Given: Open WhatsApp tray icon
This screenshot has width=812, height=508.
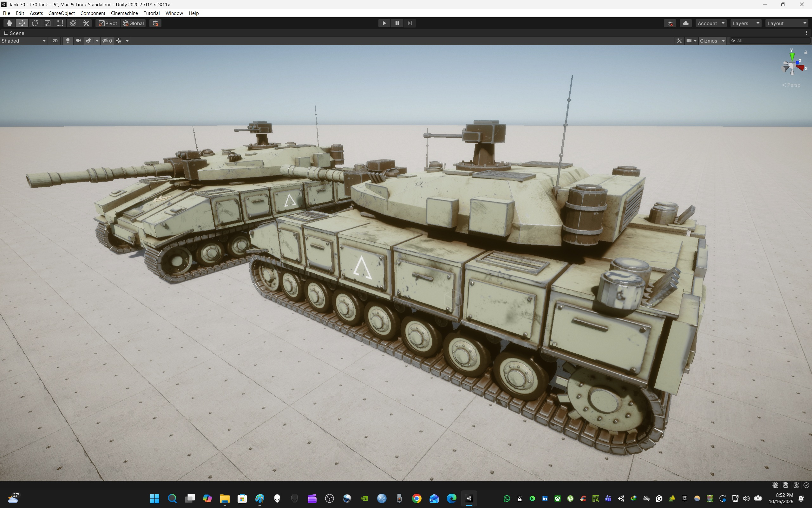Looking at the screenshot, I should coord(507,498).
